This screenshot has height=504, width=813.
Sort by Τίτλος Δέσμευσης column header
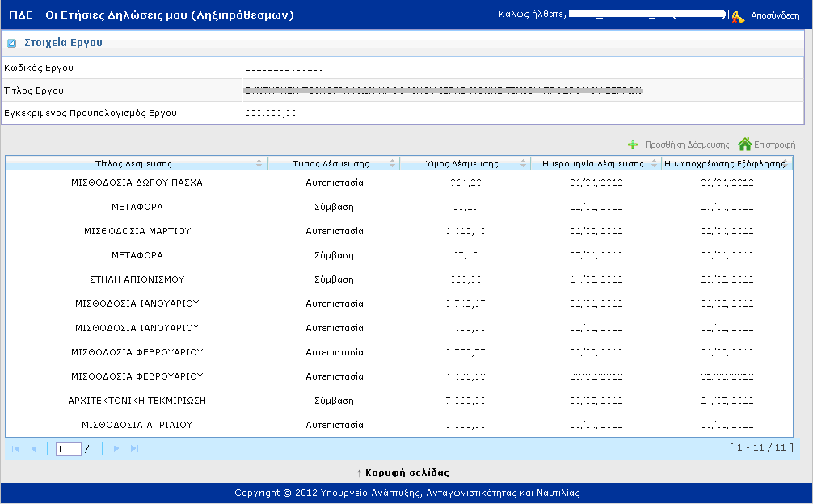(x=137, y=163)
